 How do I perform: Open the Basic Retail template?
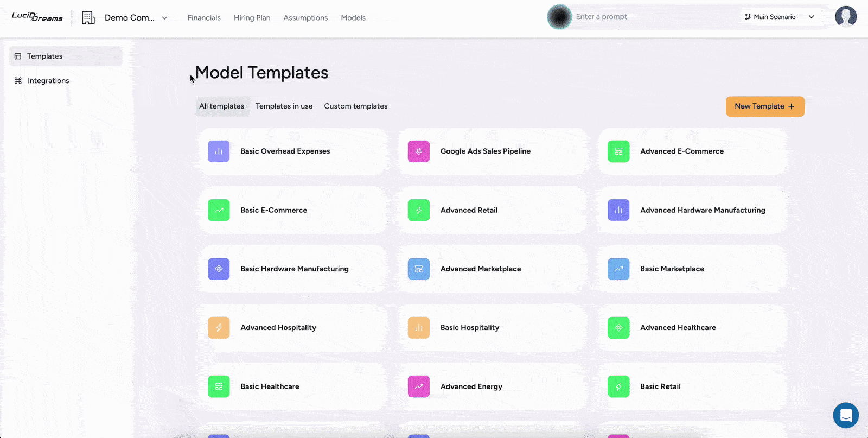693,386
